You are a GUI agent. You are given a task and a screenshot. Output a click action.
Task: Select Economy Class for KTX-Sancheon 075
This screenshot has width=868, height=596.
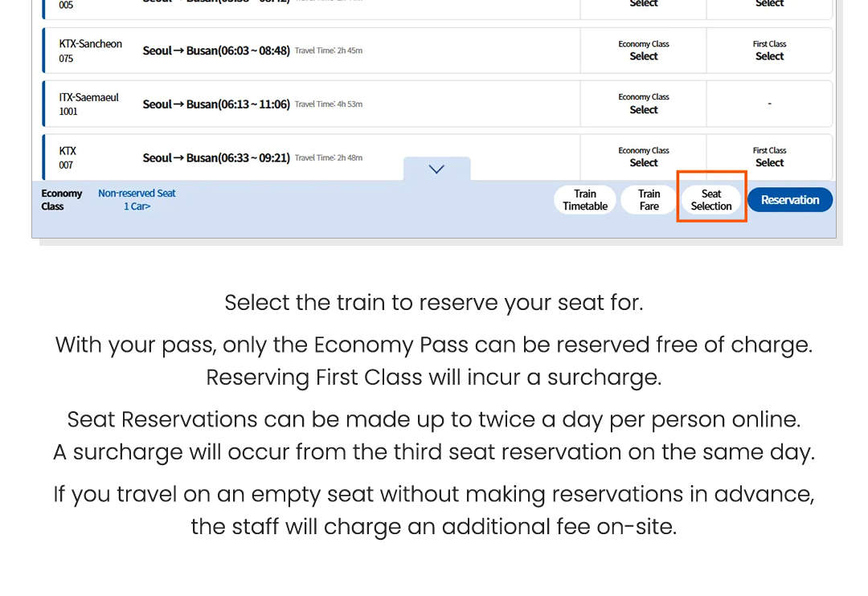[643, 56]
